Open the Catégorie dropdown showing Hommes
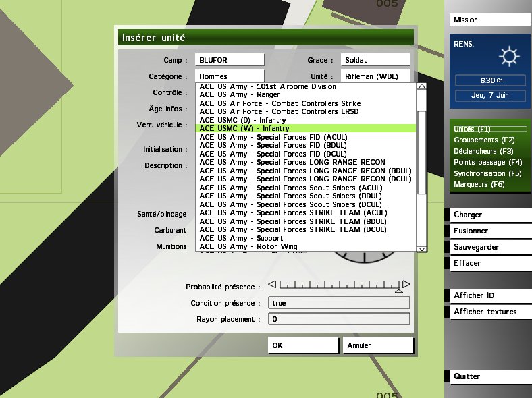Viewport: 532px width, 398px height. click(230, 76)
